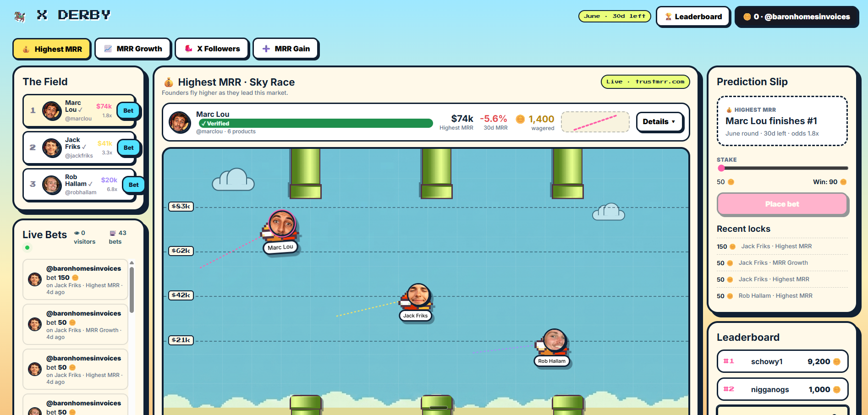The width and height of the screenshot is (868, 415).
Task: Click Rob Hallam's avatar in The Field
Action: coord(52,185)
